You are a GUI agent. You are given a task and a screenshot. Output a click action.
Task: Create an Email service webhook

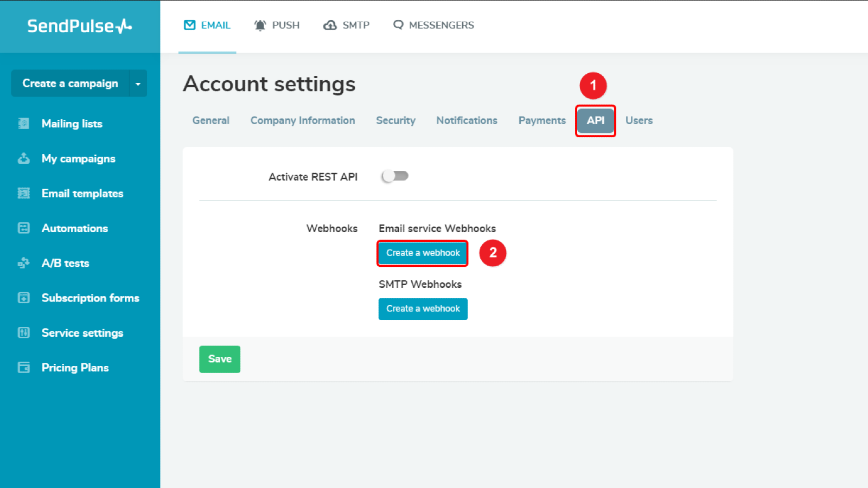pos(423,253)
